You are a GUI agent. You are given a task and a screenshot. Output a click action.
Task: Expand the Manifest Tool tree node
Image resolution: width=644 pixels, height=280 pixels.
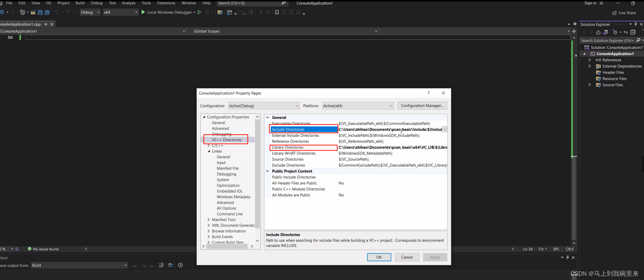point(209,220)
